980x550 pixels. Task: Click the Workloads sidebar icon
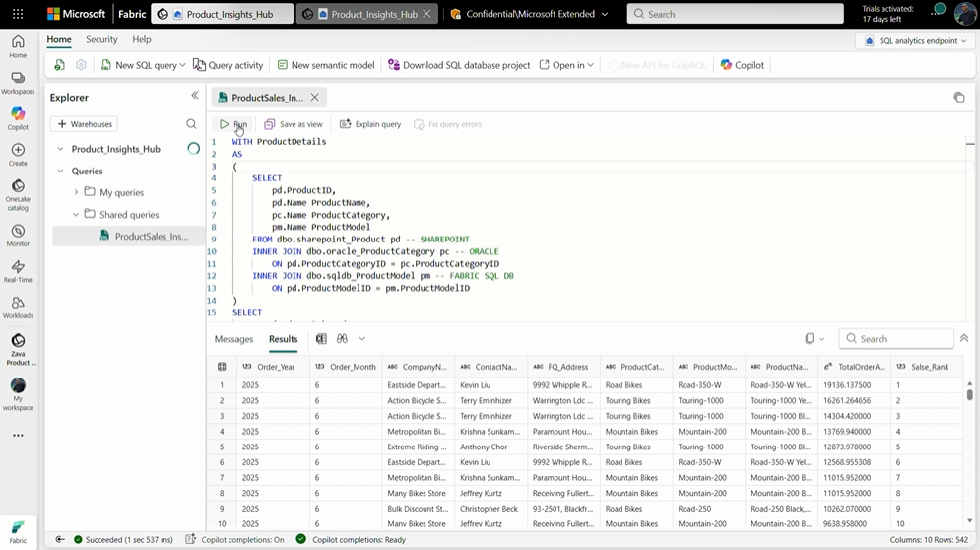[x=18, y=308]
